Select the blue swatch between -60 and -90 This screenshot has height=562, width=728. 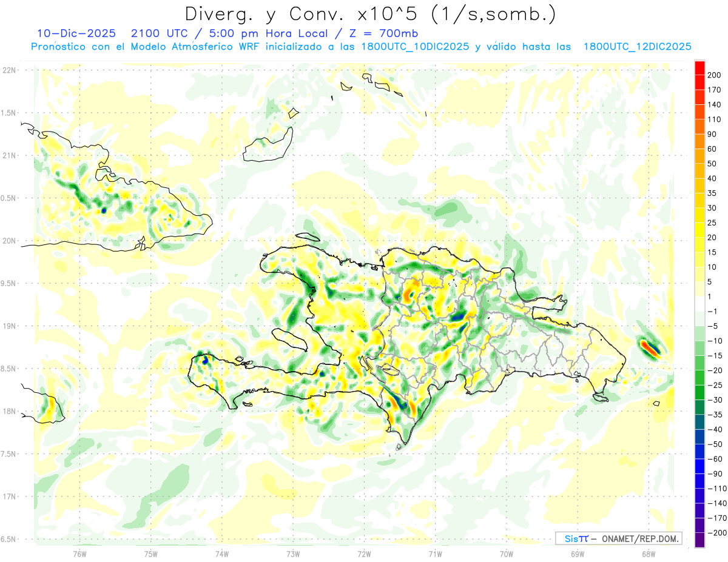click(x=700, y=467)
